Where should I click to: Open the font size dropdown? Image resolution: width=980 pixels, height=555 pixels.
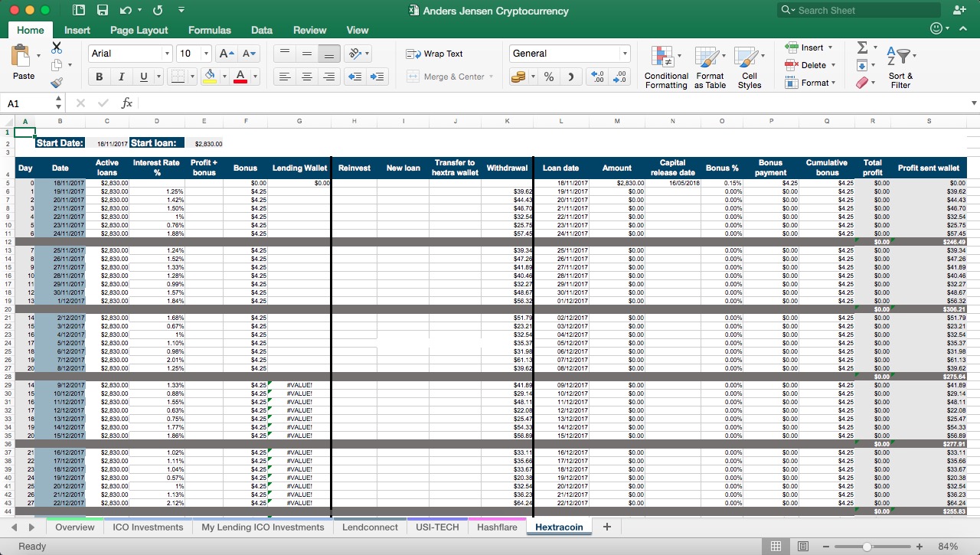point(206,54)
